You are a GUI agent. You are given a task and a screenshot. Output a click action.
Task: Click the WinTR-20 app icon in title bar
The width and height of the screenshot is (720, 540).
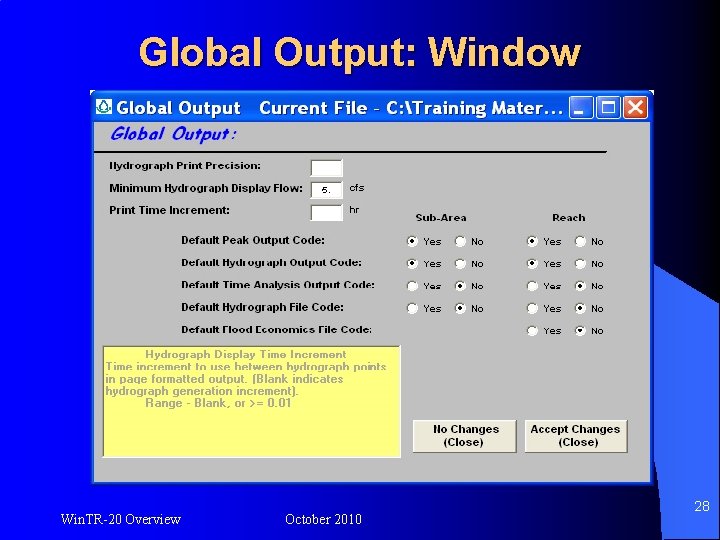(x=104, y=107)
